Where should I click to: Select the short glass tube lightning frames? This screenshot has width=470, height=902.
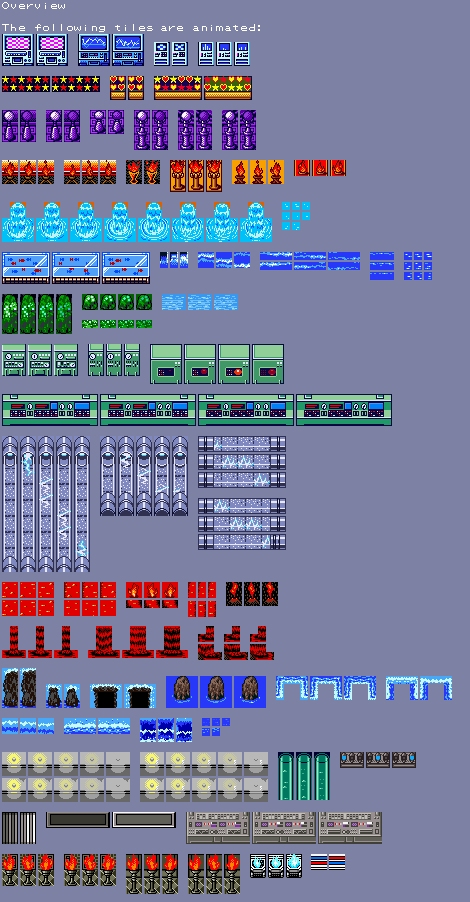click(x=144, y=476)
